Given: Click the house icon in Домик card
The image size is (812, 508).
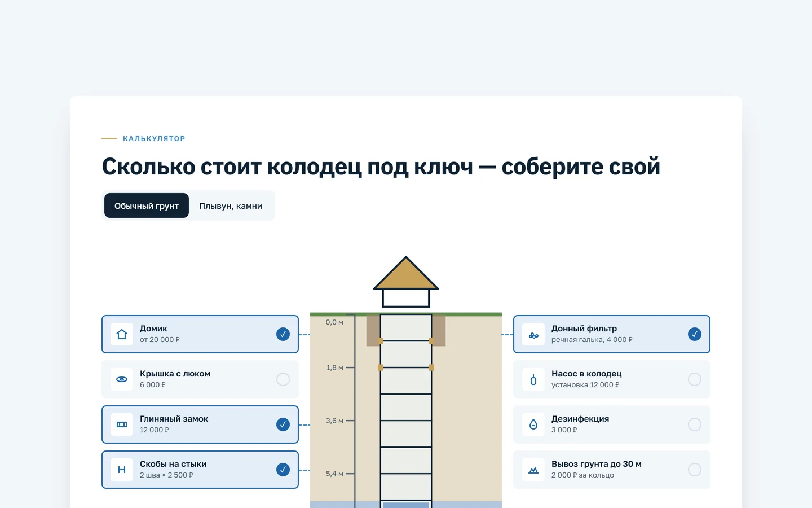Looking at the screenshot, I should point(122,334).
